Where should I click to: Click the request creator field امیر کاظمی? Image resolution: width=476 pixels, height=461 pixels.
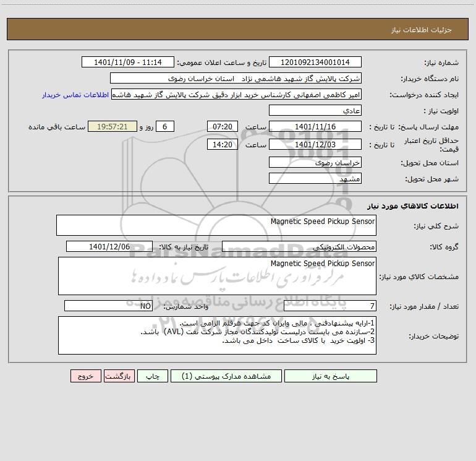click(236, 94)
